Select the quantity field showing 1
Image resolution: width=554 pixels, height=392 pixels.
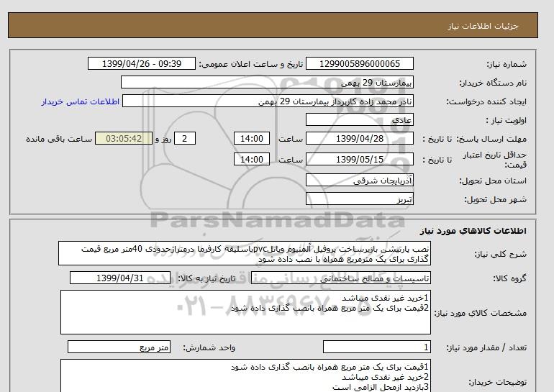tap(376, 347)
